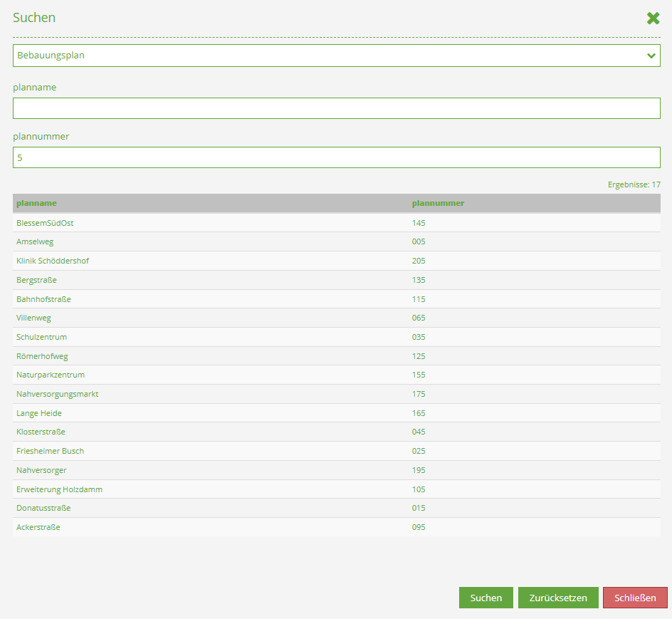Click plannummer value 105
This screenshot has height=619, width=672.
(x=419, y=489)
